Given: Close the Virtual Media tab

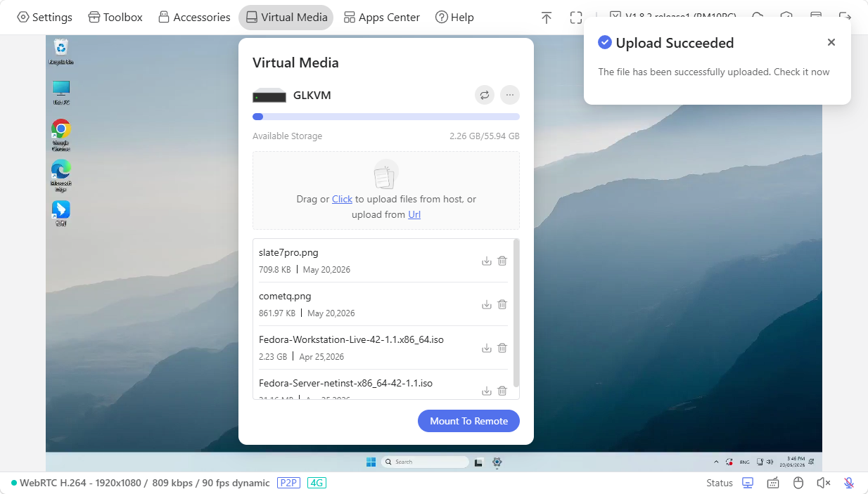Looking at the screenshot, I should (x=286, y=17).
